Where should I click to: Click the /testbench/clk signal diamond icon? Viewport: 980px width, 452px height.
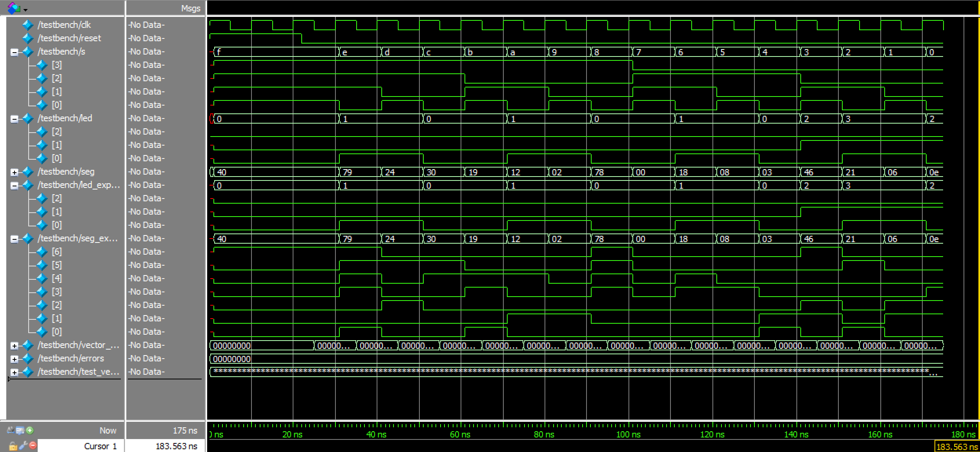tap(27, 25)
